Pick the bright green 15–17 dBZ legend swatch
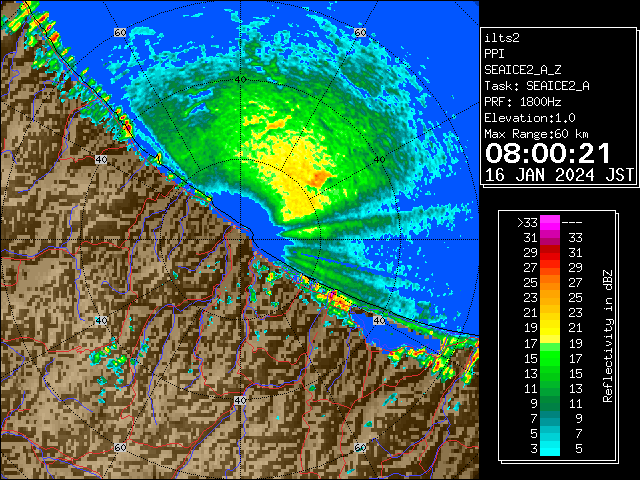This screenshot has height=480, width=640. (x=550, y=358)
